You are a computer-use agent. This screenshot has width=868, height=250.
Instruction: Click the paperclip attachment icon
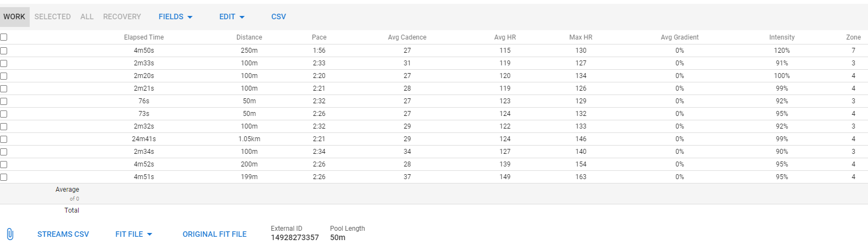pyautogui.click(x=10, y=234)
